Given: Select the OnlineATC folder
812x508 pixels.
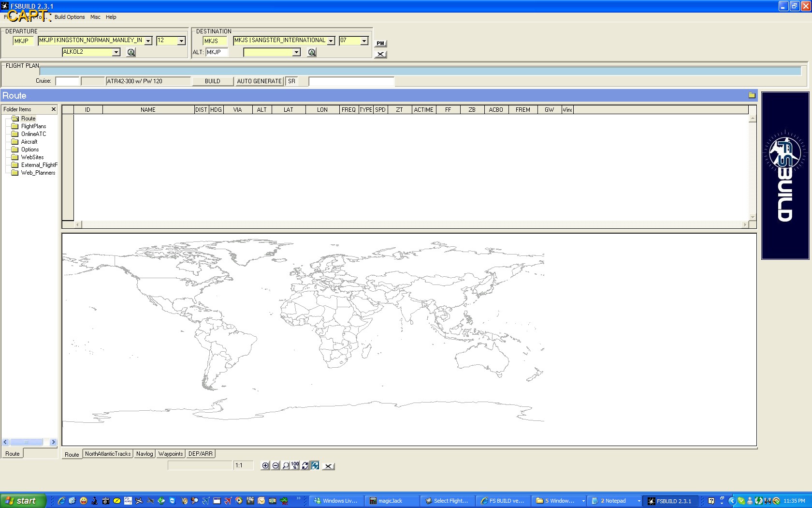Looking at the screenshot, I should tap(33, 134).
